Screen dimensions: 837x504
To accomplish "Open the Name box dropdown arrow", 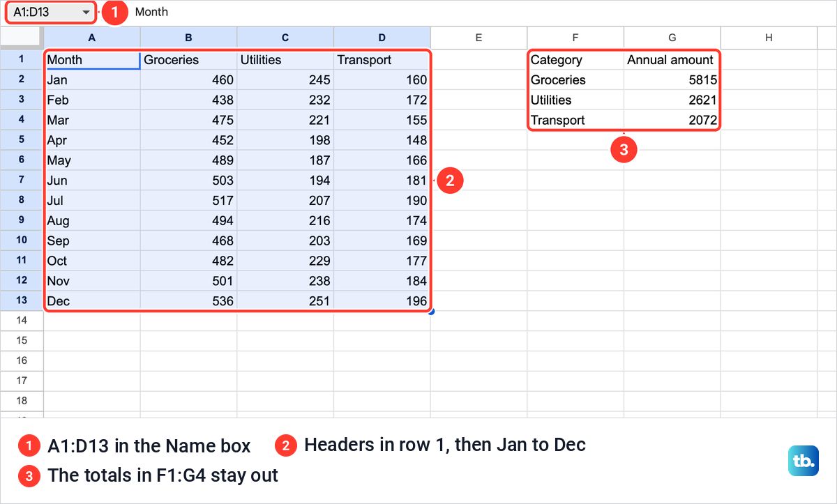I will pos(86,13).
